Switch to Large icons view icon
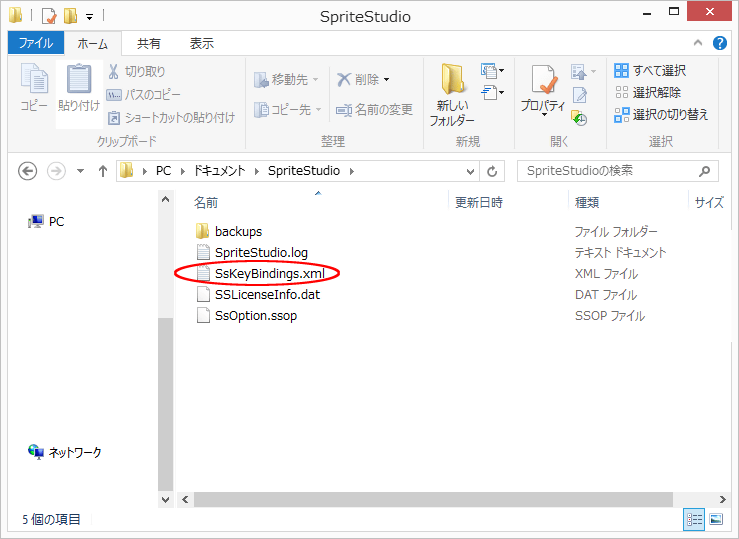 pos(716,519)
